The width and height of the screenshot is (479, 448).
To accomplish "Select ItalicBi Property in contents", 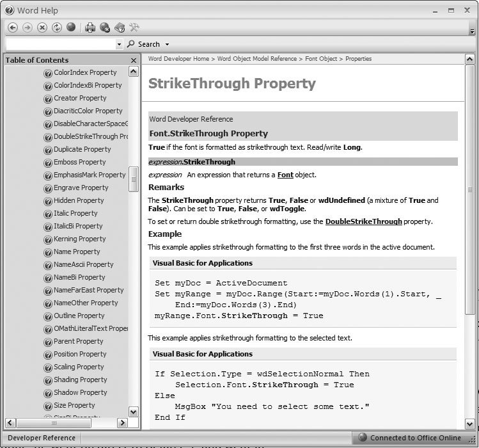I will [x=78, y=226].
